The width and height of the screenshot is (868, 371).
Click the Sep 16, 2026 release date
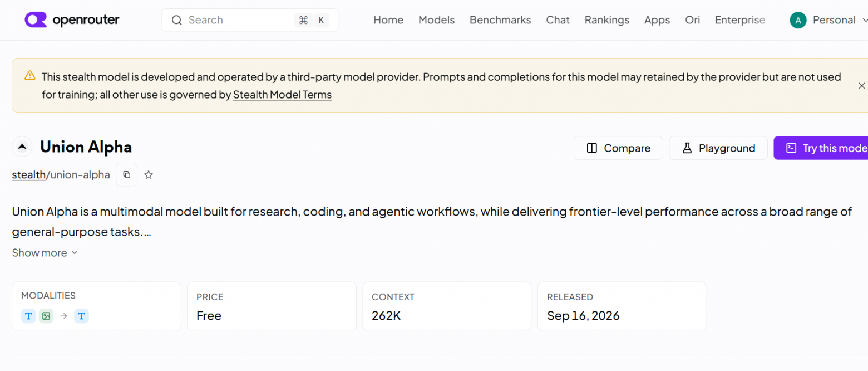(583, 316)
